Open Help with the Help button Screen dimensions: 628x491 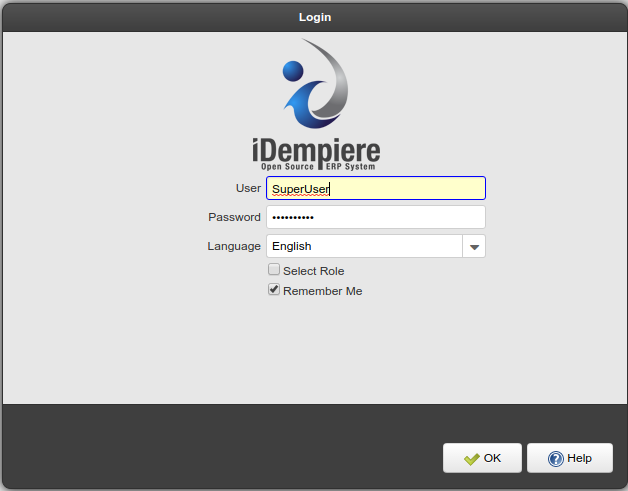[569, 458]
